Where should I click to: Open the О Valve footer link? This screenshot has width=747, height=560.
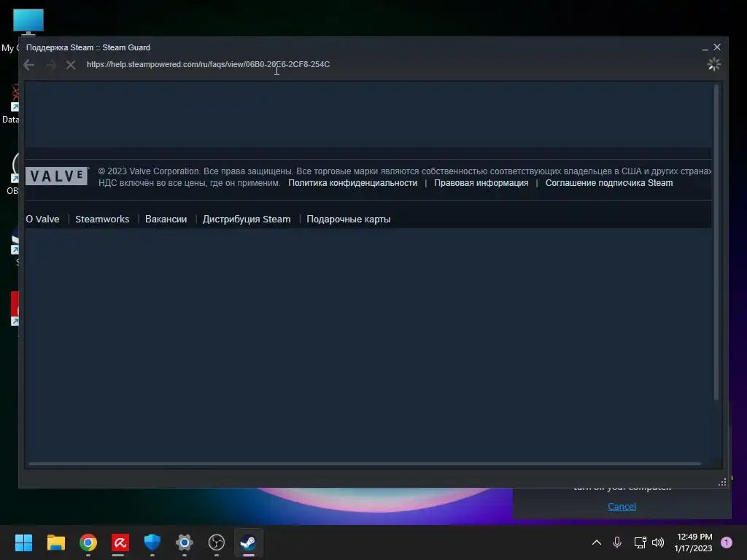(x=42, y=219)
